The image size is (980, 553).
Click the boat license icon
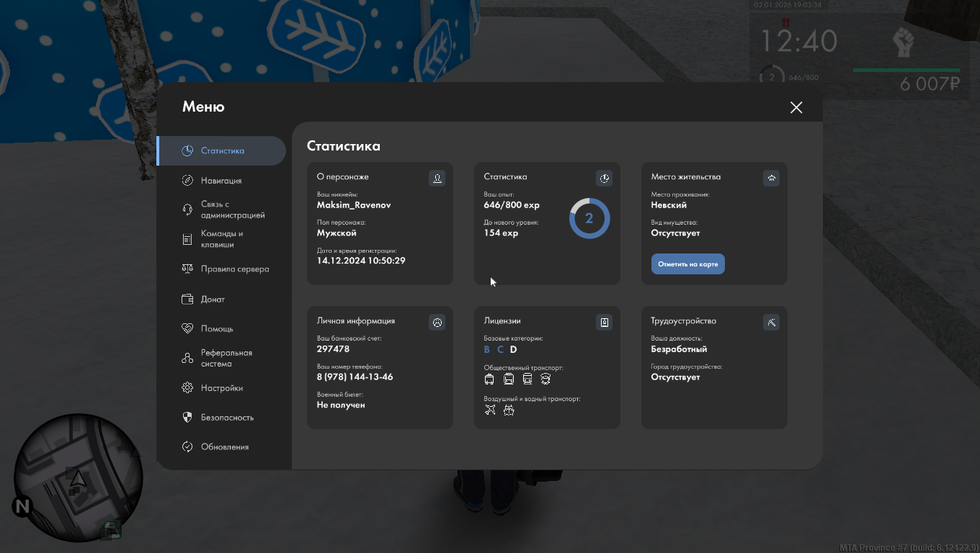(509, 410)
